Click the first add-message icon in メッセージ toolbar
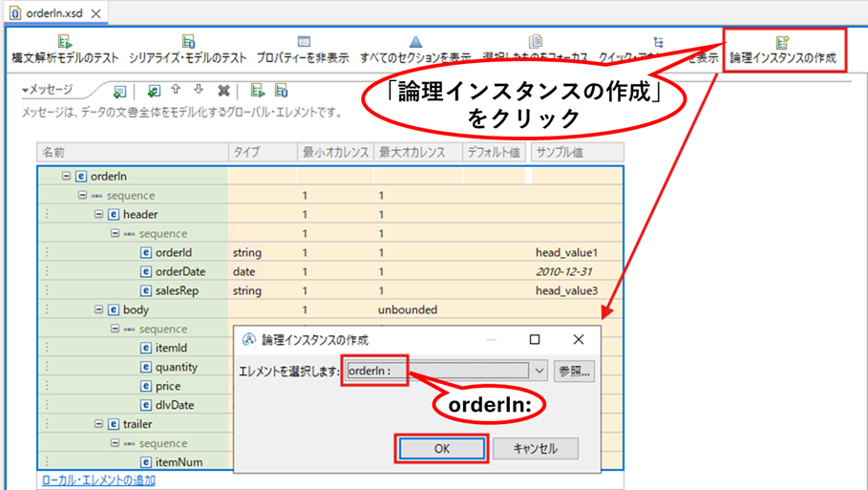The width and height of the screenshot is (868, 490). 119,92
